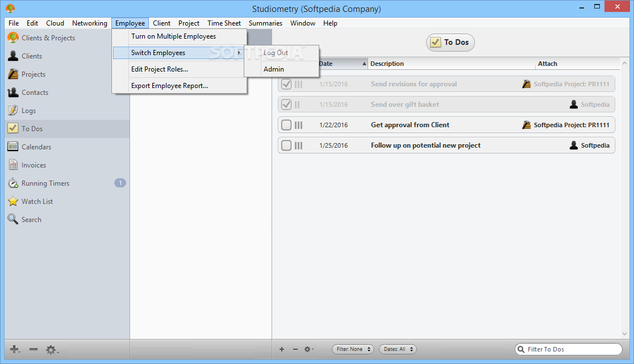
Task: Click the Running Timers count badge
Action: pyautogui.click(x=120, y=183)
